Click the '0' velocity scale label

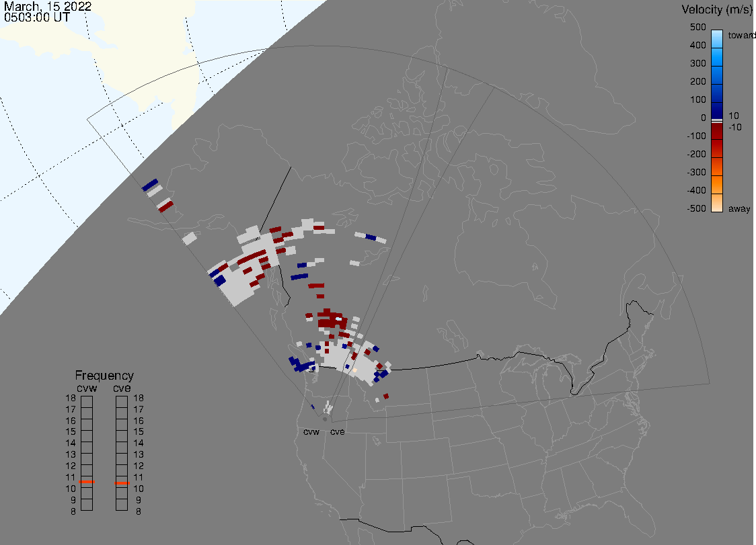click(704, 118)
